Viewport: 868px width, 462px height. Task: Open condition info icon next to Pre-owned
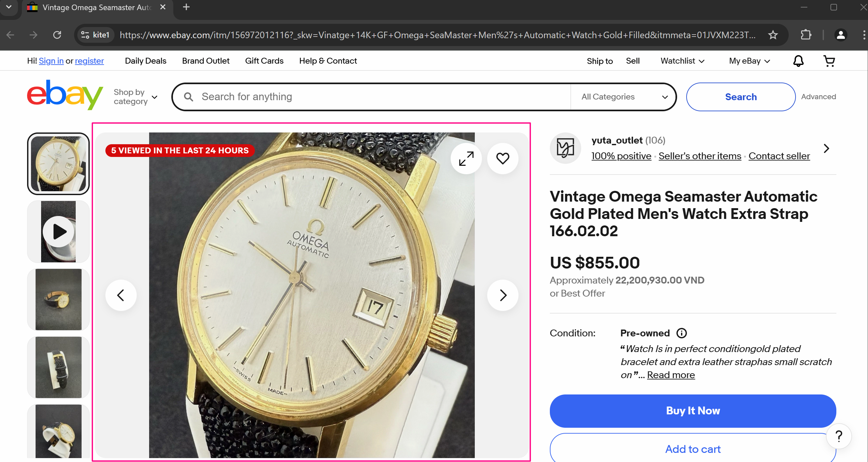coord(681,333)
